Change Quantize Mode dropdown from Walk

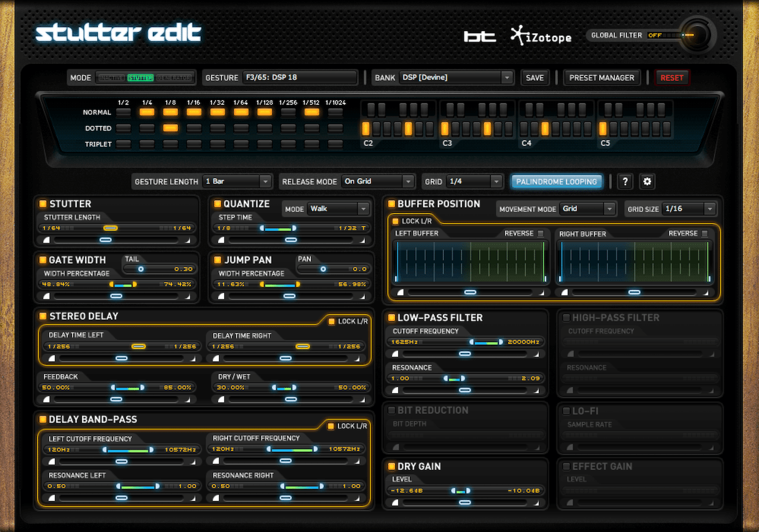339,209
